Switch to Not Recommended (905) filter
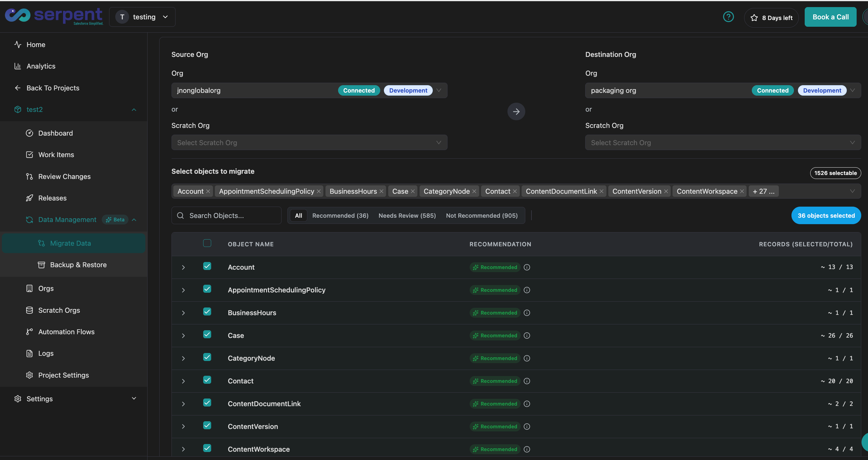This screenshot has width=868, height=460. pyautogui.click(x=482, y=216)
